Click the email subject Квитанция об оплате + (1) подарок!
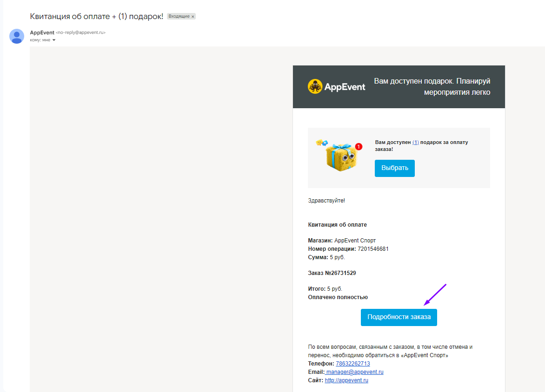This screenshot has width=545, height=392. [97, 16]
